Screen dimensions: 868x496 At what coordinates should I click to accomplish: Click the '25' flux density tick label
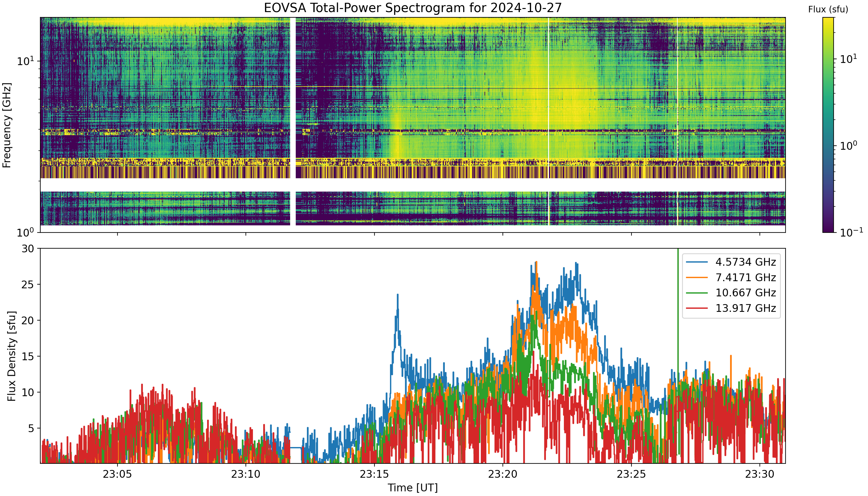(28, 285)
